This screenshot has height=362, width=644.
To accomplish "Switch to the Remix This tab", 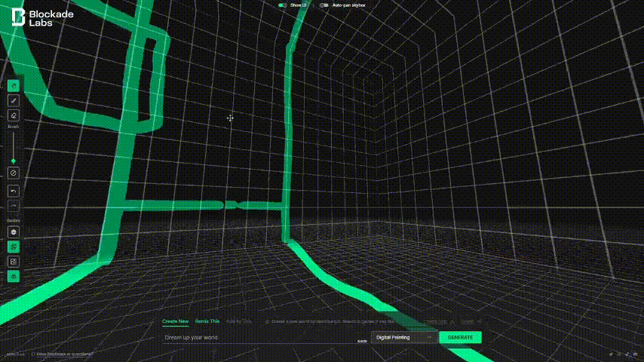I will 207,321.
